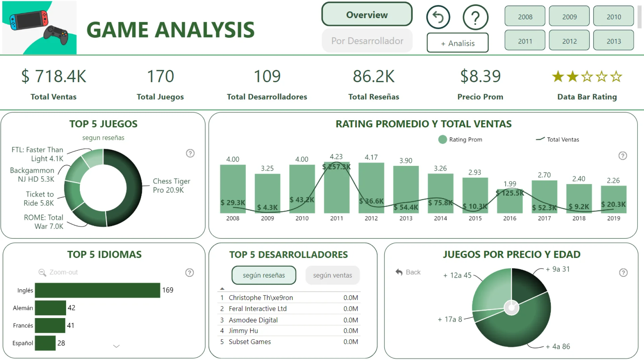The image size is (644, 362).
Task: Click the + Analisis button
Action: point(458,43)
